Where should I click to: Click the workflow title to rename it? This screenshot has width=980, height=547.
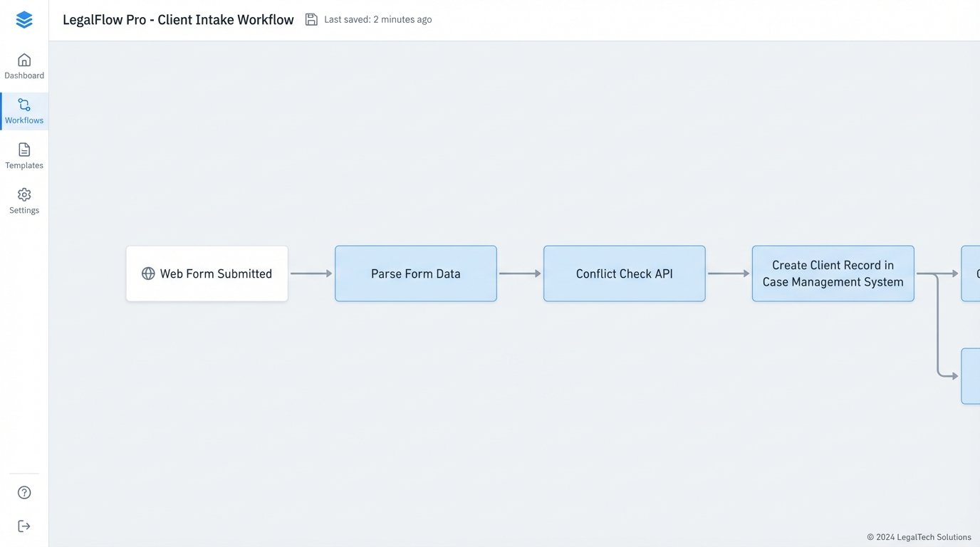click(x=177, y=19)
